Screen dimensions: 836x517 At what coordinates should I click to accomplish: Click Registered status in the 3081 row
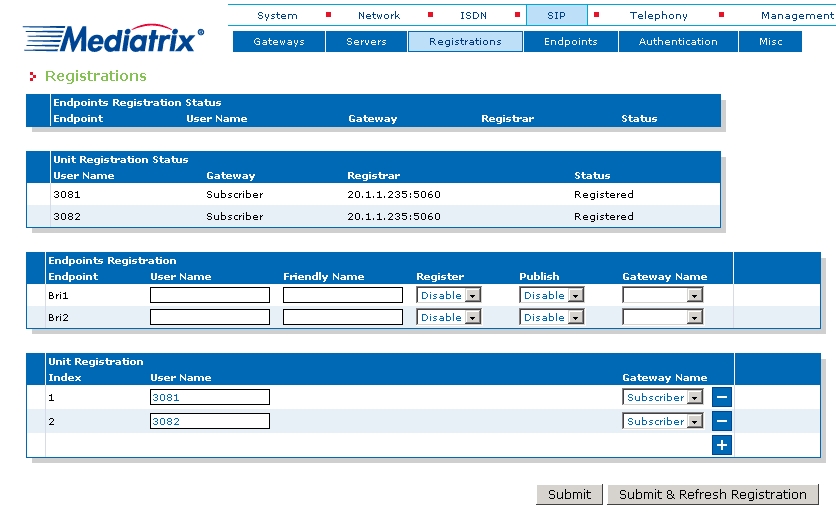point(604,195)
